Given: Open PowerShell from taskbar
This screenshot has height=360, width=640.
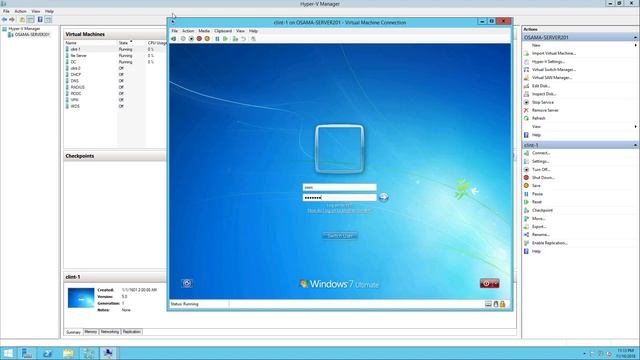Looking at the screenshot, I should [x=47, y=353].
